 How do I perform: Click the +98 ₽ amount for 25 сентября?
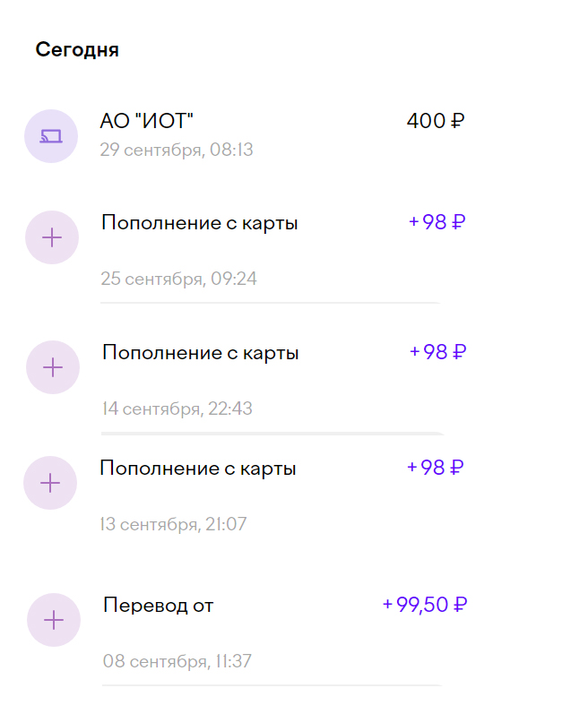(x=437, y=222)
